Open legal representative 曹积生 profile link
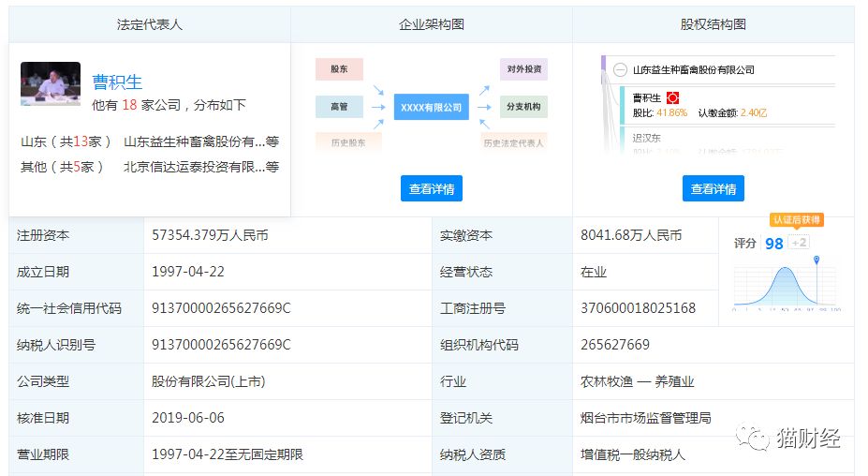 117,82
